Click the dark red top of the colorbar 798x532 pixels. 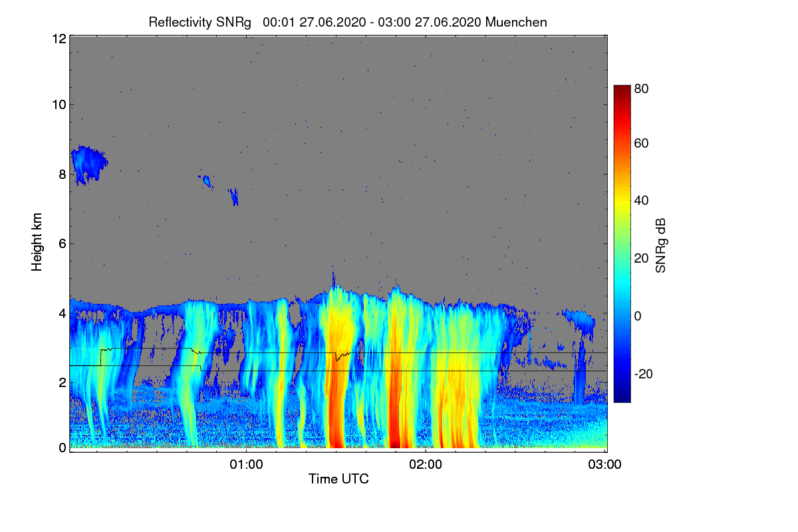621,92
